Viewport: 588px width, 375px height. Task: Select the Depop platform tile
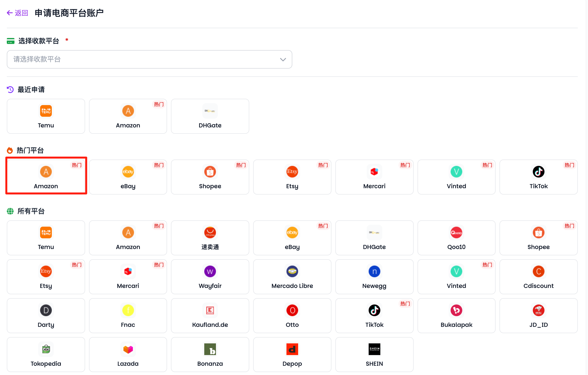coord(292,355)
